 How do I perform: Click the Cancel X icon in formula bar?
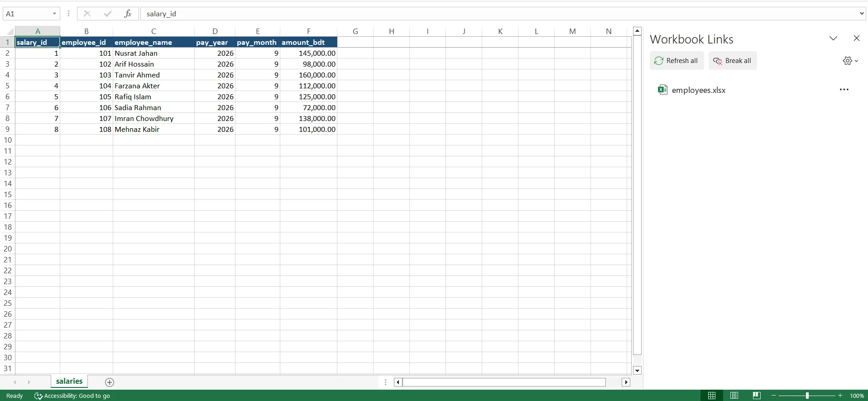(87, 14)
